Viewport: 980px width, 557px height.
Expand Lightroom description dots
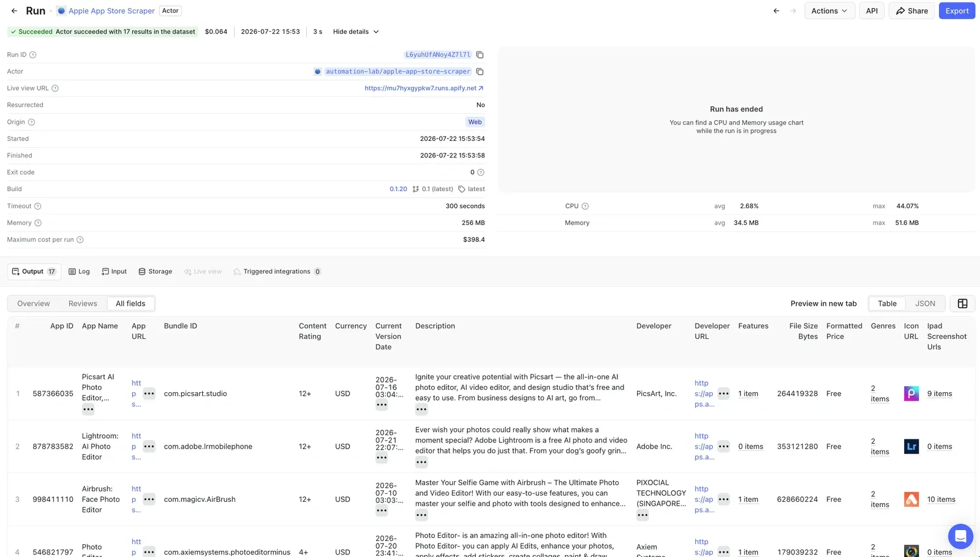click(421, 462)
